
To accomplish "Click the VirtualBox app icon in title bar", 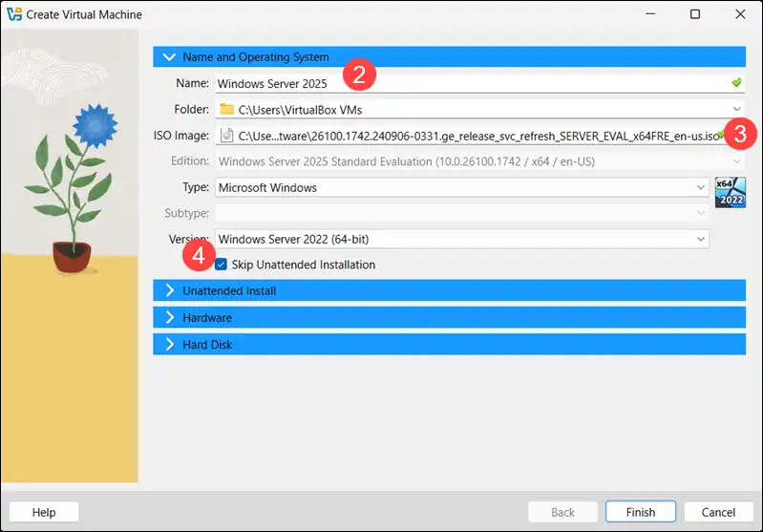I will 13,14.
